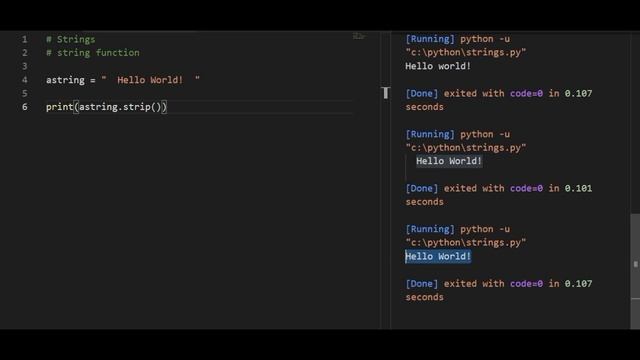Click the blue-selected 'Hello World!' output
The image size is (640, 360).
[x=438, y=256]
